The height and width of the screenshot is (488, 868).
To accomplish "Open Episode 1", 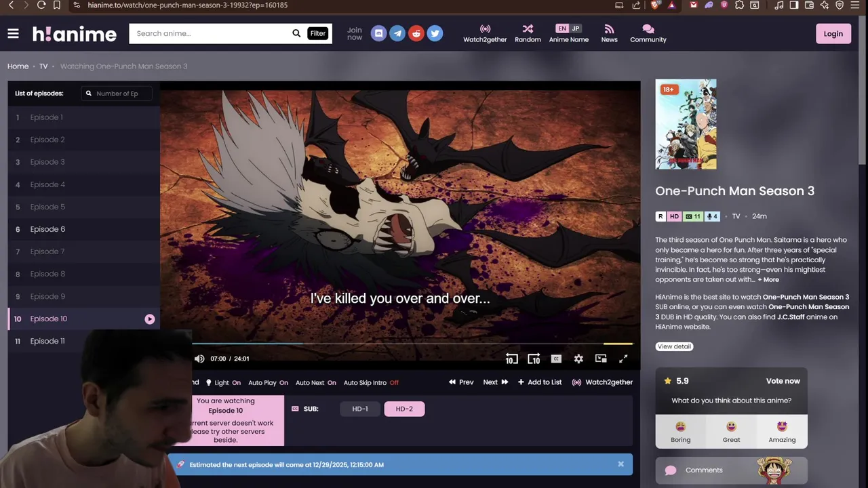I will pos(84,117).
